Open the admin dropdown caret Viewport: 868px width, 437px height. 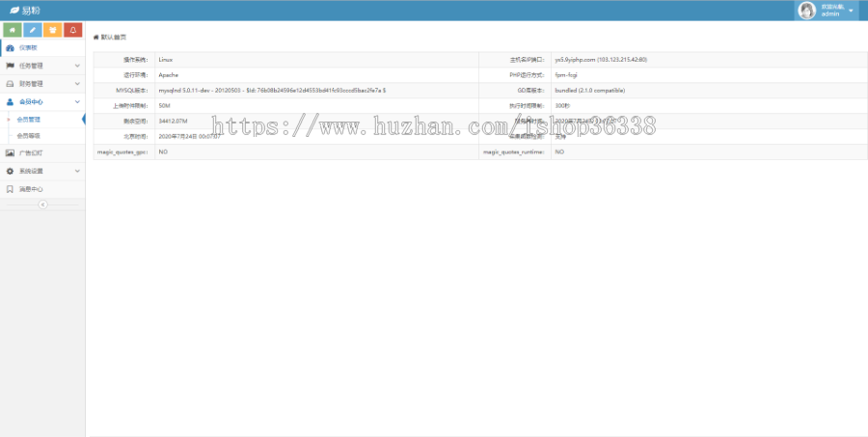point(851,11)
